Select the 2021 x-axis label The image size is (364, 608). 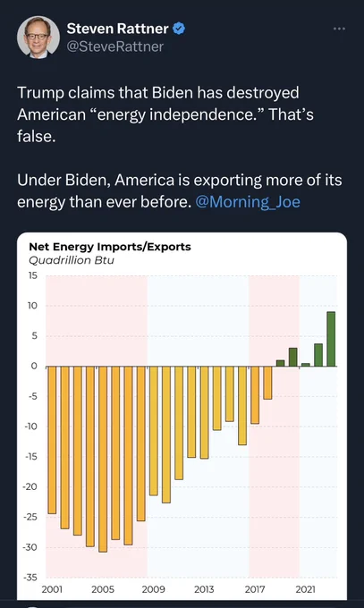tap(305, 589)
